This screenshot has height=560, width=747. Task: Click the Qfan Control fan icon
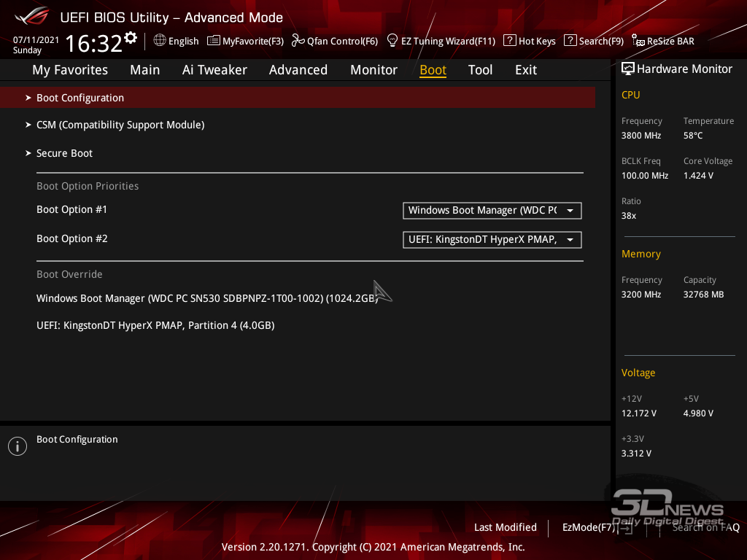pyautogui.click(x=298, y=41)
